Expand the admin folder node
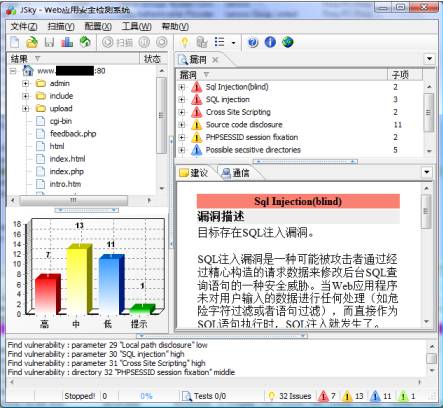Screen dimensions: 443x408 [26, 83]
